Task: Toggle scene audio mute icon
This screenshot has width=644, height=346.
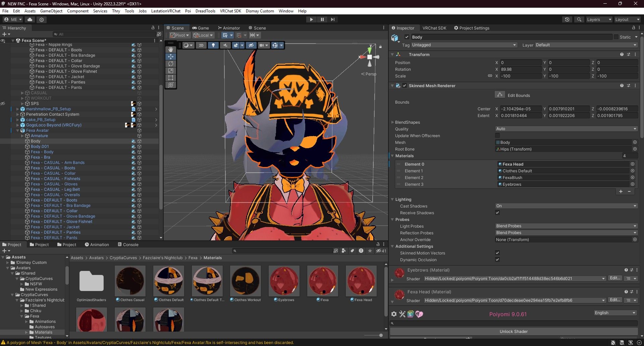Action: pyautogui.click(x=225, y=45)
